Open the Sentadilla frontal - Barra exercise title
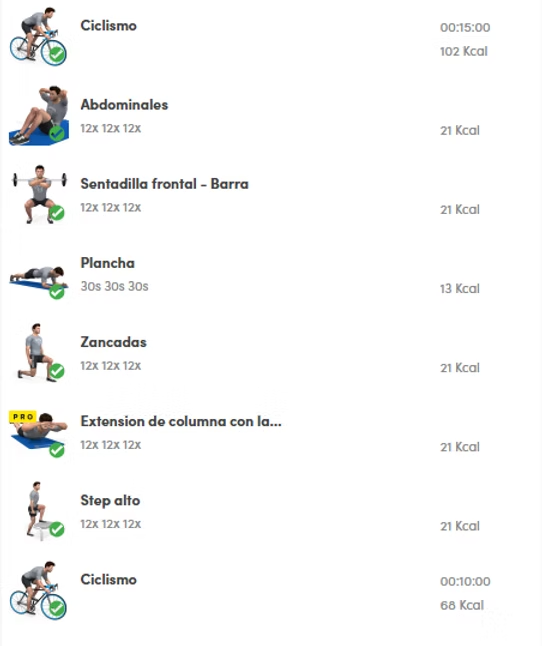Viewport: 542px width, 646px height. tap(164, 184)
